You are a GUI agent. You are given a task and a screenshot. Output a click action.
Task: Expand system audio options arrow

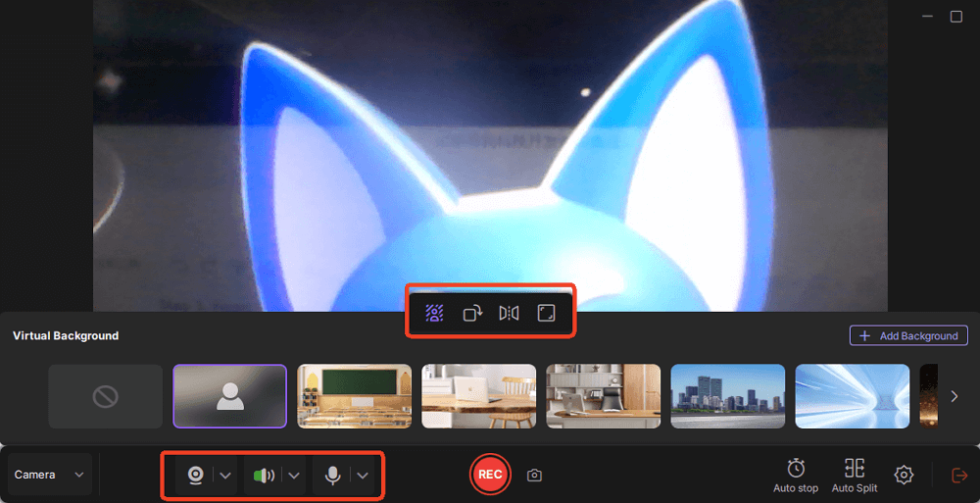pos(294,476)
